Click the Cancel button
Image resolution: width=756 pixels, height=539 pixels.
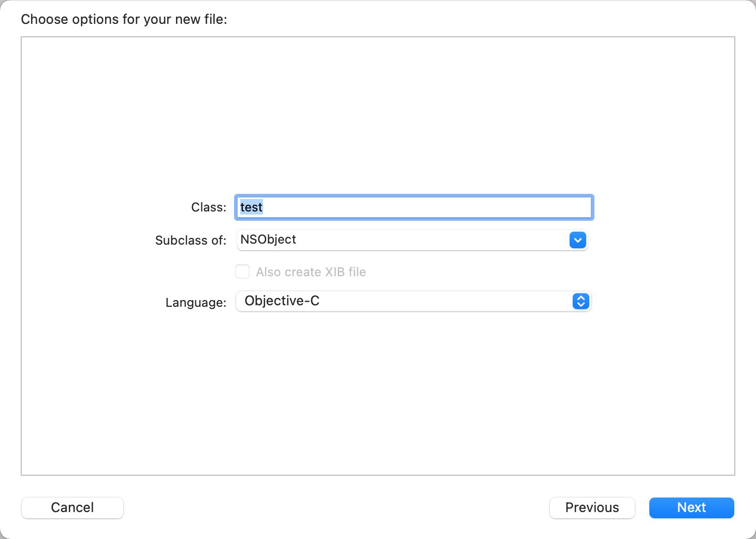tap(72, 507)
